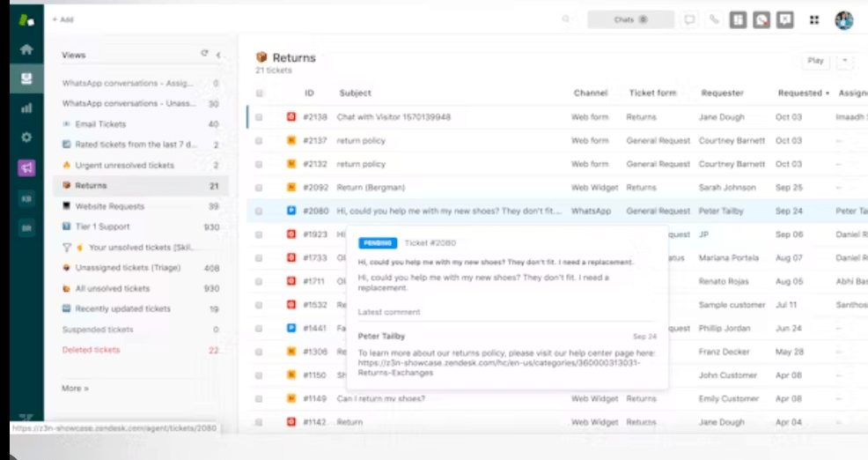Check the box for ticket #2138
868x460 pixels.
click(259, 117)
